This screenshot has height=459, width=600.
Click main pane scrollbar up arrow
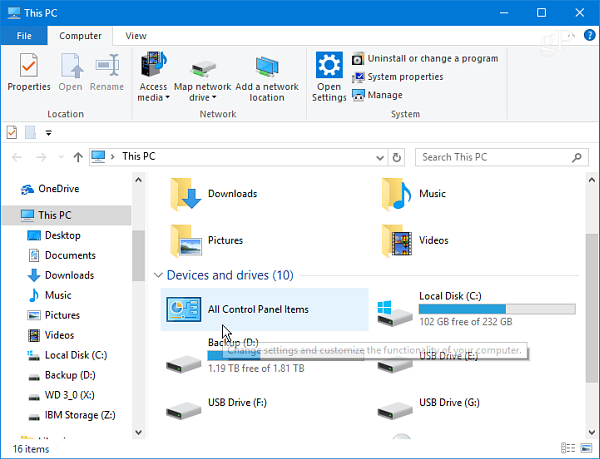(x=592, y=180)
